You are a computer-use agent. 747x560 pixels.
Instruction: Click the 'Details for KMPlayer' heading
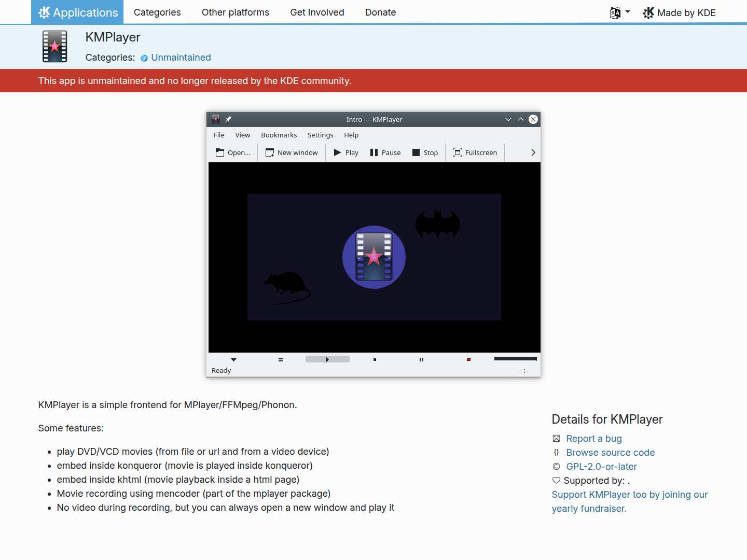pyautogui.click(x=607, y=419)
